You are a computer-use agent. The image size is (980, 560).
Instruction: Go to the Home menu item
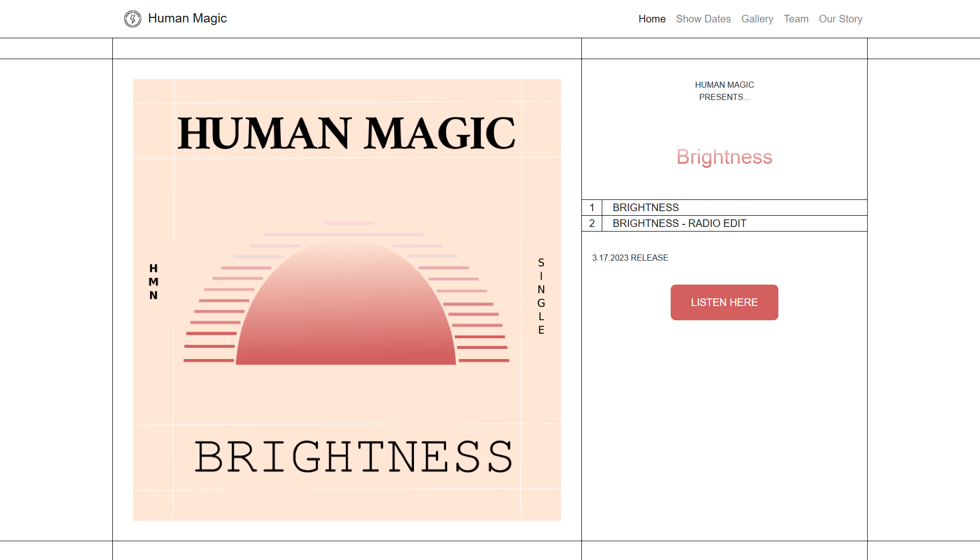652,19
